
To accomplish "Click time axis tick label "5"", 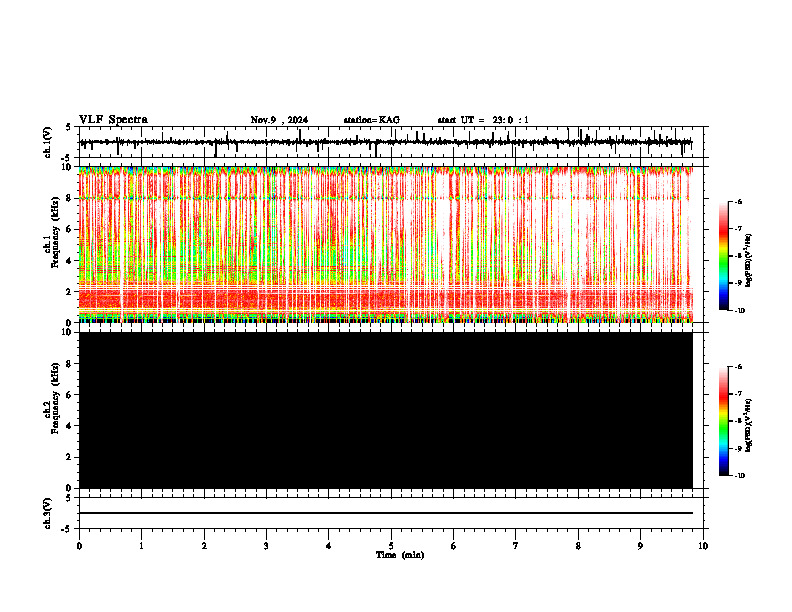I will point(391,546).
